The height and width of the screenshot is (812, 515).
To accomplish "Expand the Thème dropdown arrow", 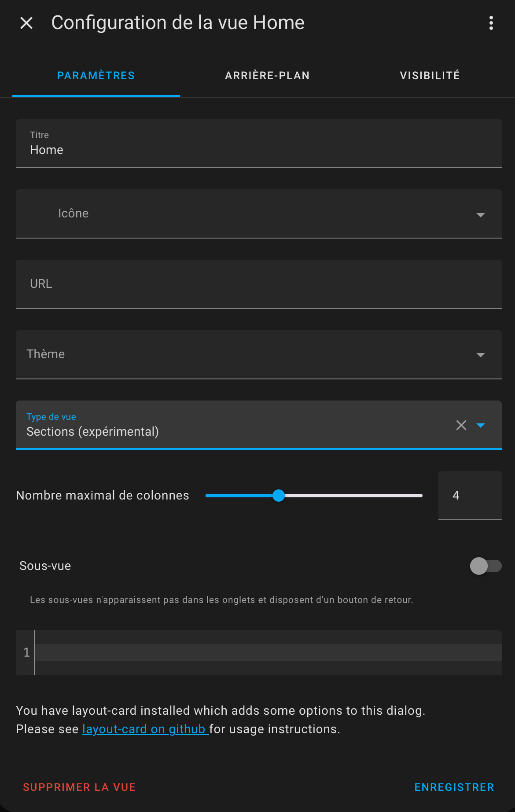I will (481, 355).
